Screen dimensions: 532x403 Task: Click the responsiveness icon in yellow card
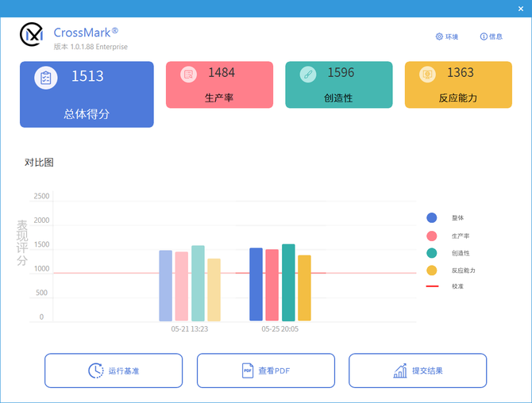point(428,75)
